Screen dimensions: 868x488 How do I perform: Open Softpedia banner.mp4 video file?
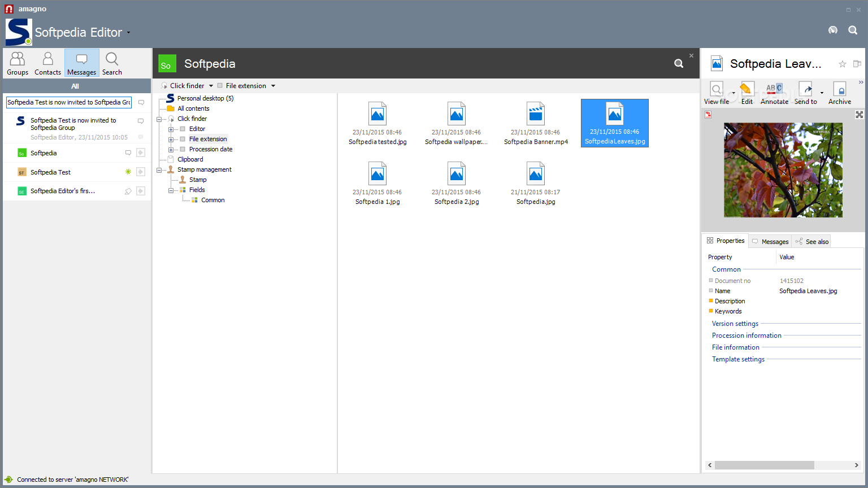pos(536,124)
